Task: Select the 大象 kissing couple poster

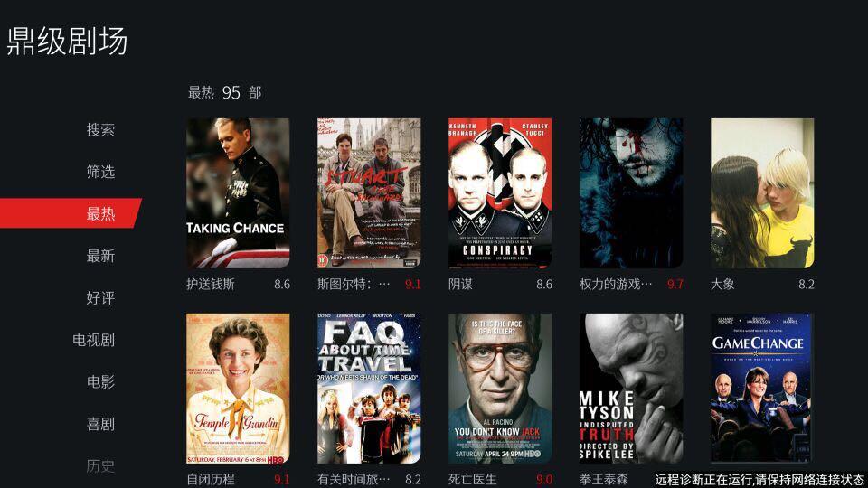Action: point(762,193)
